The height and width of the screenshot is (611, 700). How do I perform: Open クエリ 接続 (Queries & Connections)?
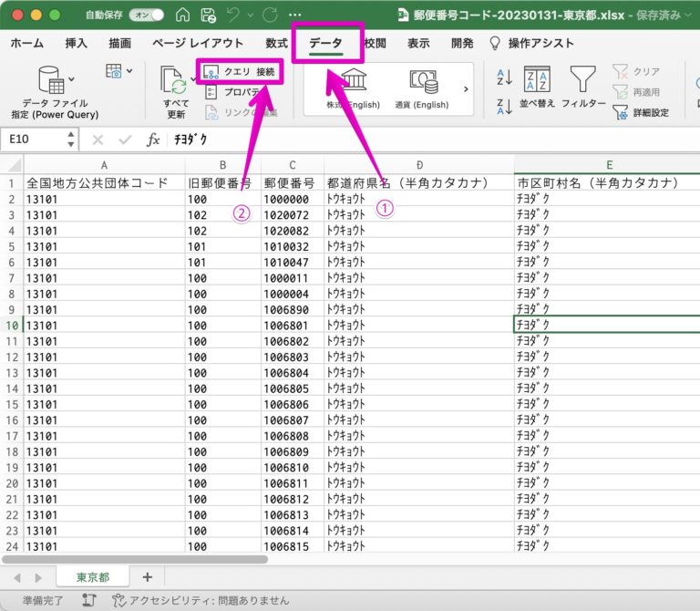tap(241, 71)
